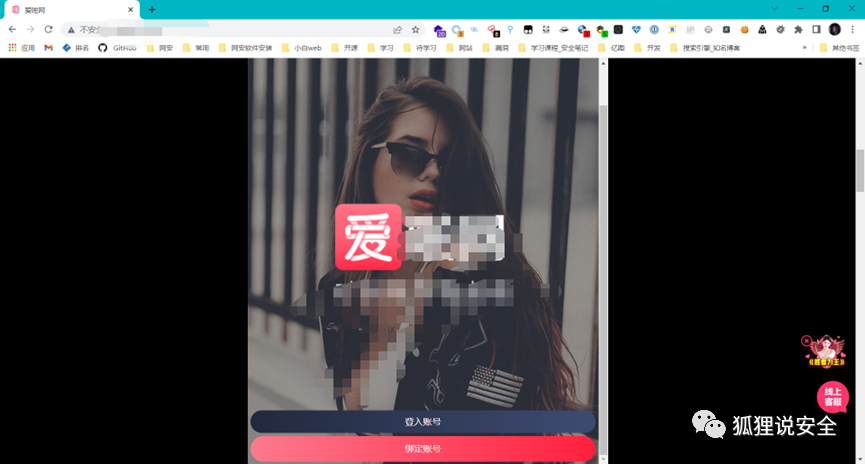Open a new tab with plus button
Image resolution: width=865 pixels, height=464 pixels.
[152, 9]
